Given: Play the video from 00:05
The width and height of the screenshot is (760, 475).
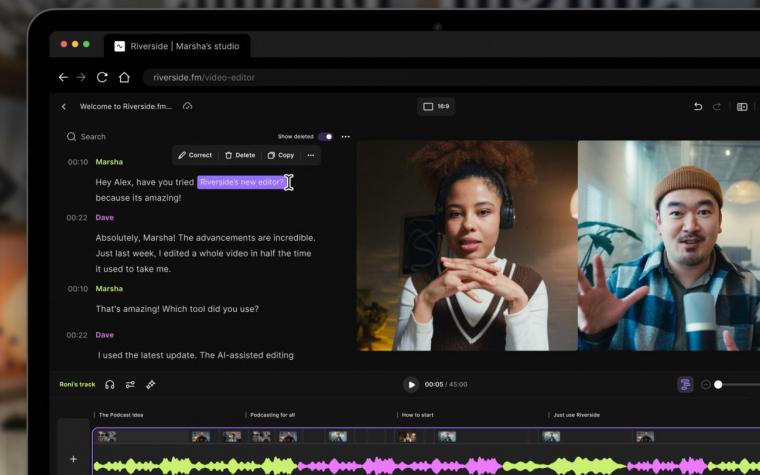Looking at the screenshot, I should (x=411, y=385).
